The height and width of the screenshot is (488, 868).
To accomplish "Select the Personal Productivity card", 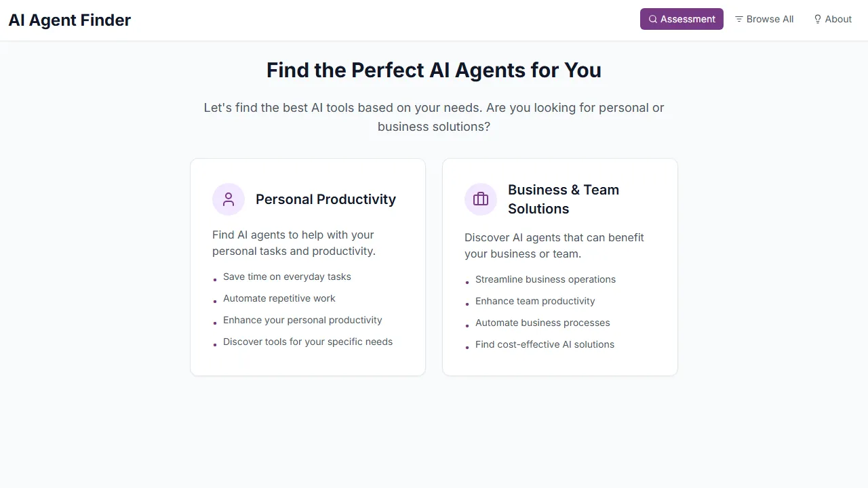I will [308, 266].
